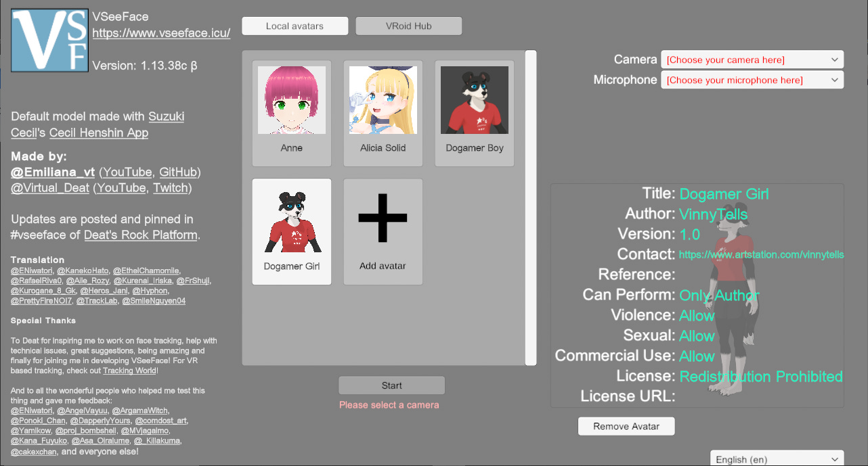Choose the Dogamer Boy avatar

[x=475, y=113]
